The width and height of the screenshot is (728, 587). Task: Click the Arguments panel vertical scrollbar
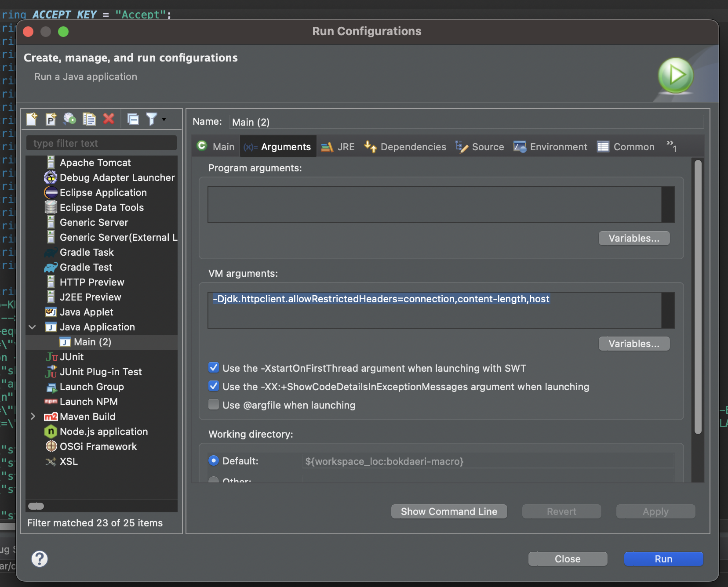coord(698,297)
